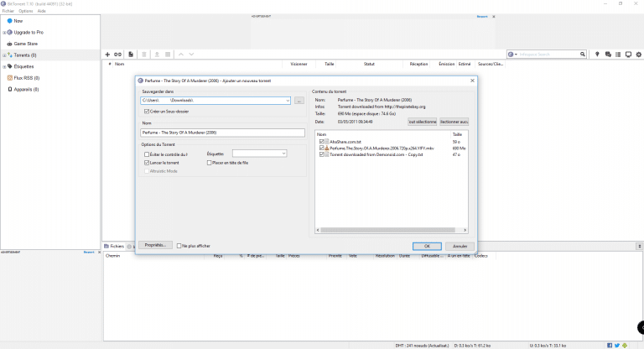Click the search magnifier icon
This screenshot has width=644, height=349.
583,55
